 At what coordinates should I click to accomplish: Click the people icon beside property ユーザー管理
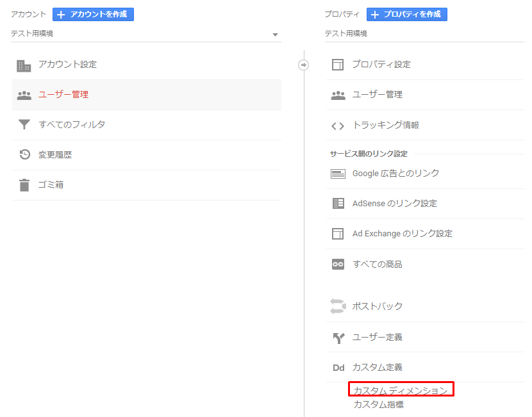pos(338,95)
